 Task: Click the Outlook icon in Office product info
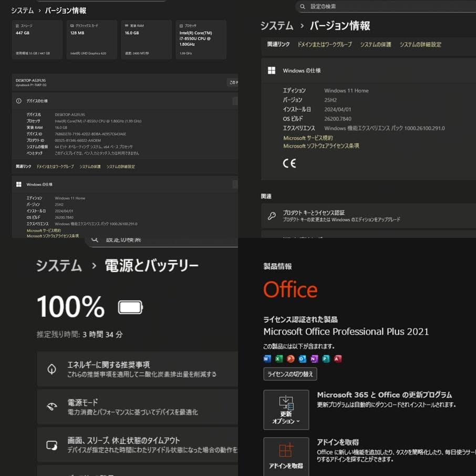pos(302,359)
